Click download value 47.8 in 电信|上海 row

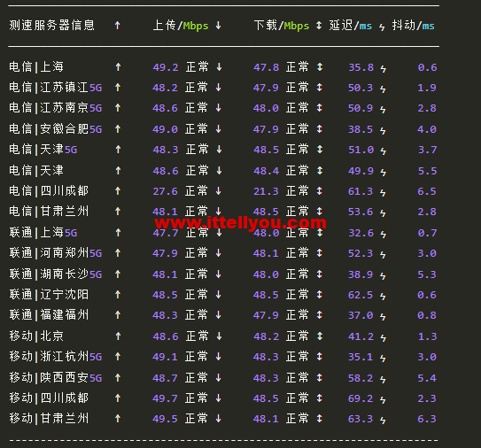click(267, 67)
